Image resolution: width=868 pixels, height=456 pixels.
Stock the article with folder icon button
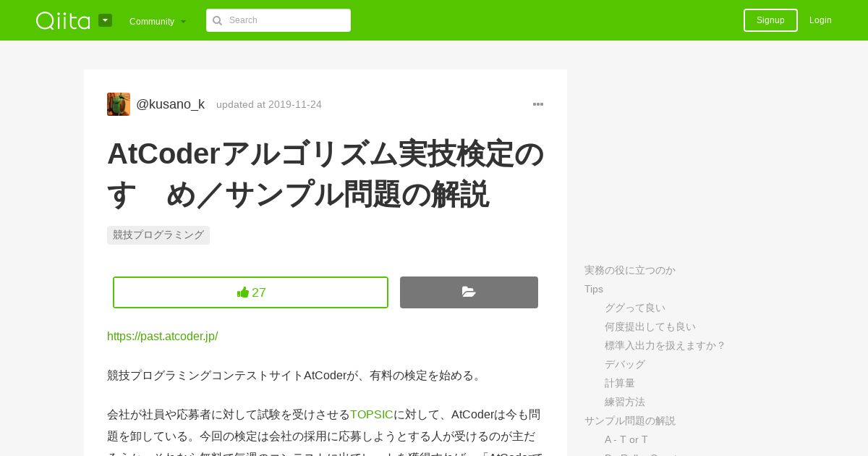point(469,292)
